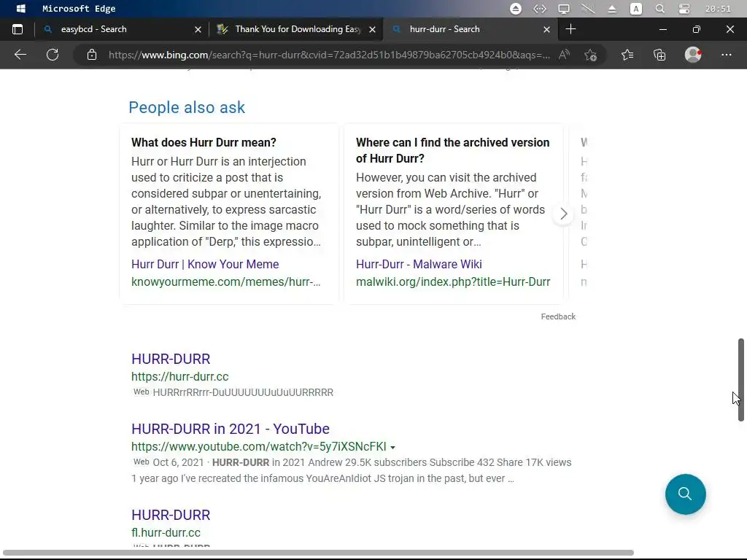Viewport: 747px width, 560px height.
Task: Open the profile avatar icon
Action: 693,55
